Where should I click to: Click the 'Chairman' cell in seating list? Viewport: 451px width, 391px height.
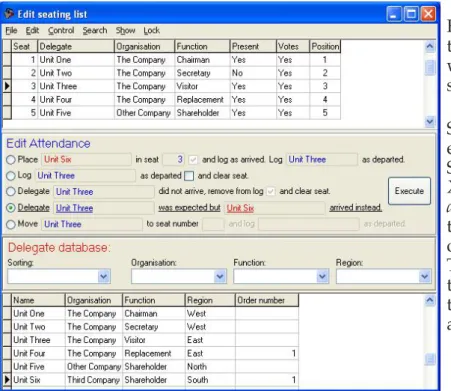tap(202, 60)
